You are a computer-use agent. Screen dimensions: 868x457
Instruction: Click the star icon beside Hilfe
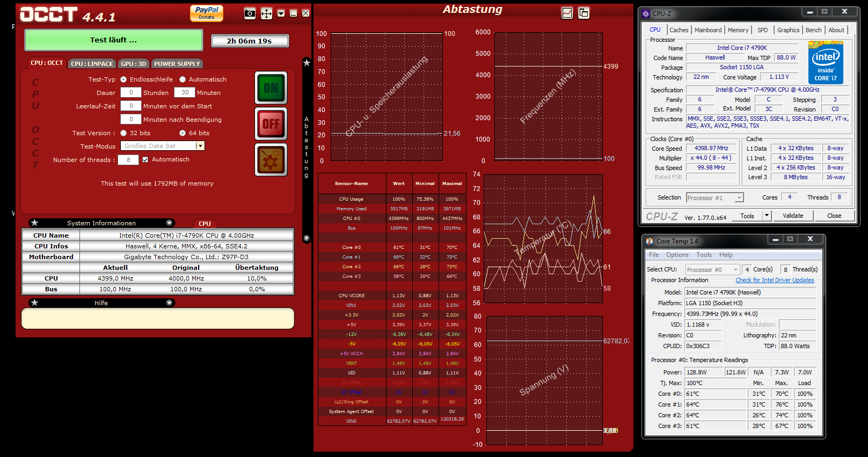click(34, 303)
